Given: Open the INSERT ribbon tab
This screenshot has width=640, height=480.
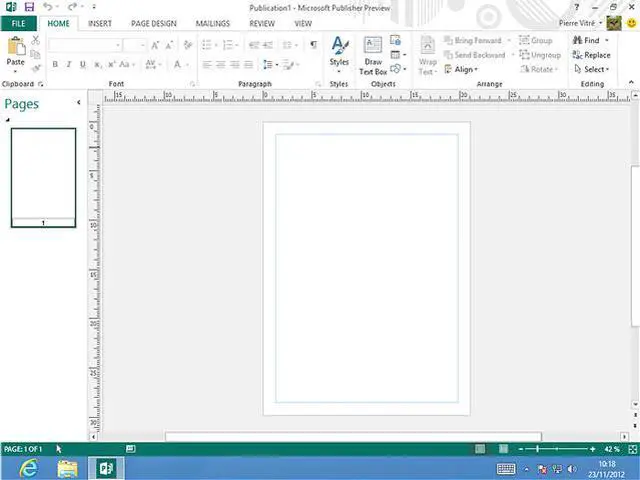Looking at the screenshot, I should pyautogui.click(x=100, y=23).
